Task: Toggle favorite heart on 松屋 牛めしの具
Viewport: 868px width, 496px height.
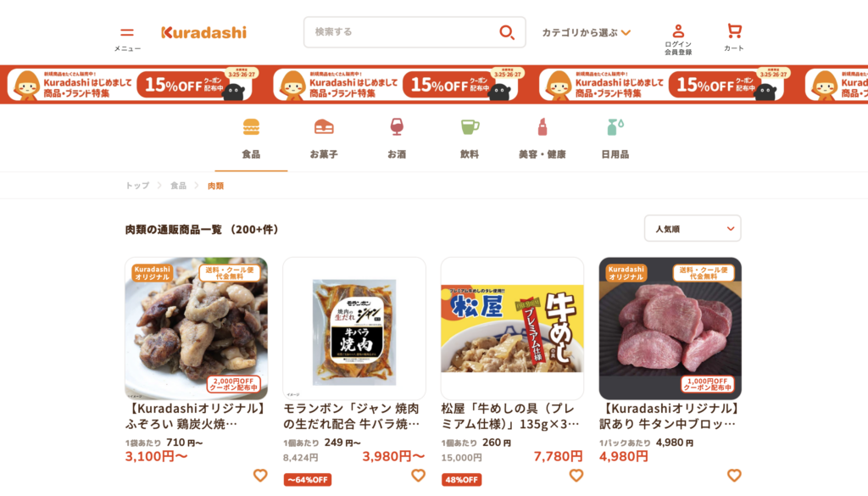Action: (576, 475)
